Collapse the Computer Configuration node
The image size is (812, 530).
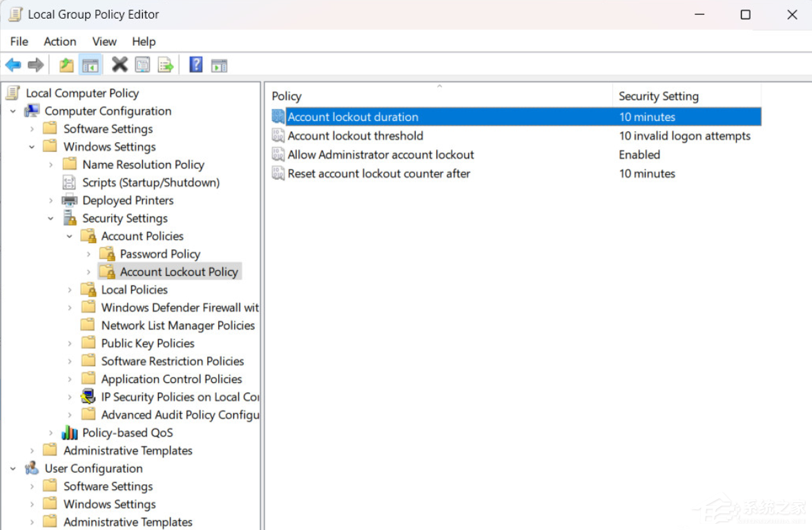click(13, 111)
